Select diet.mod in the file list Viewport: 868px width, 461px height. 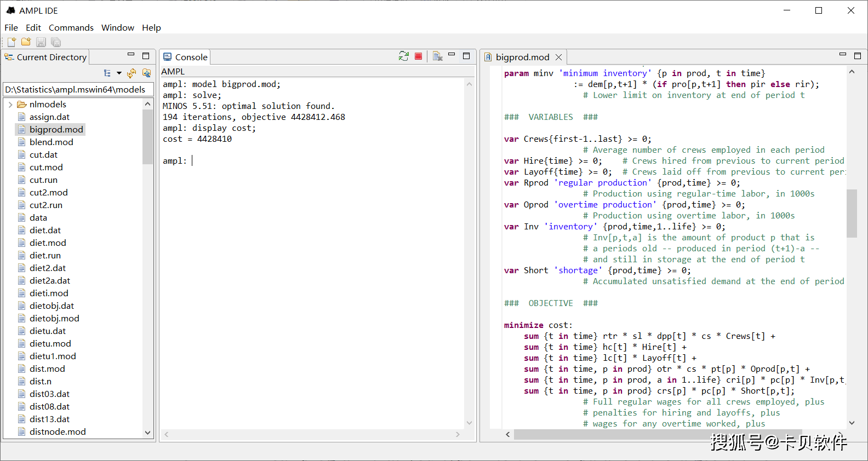click(48, 243)
